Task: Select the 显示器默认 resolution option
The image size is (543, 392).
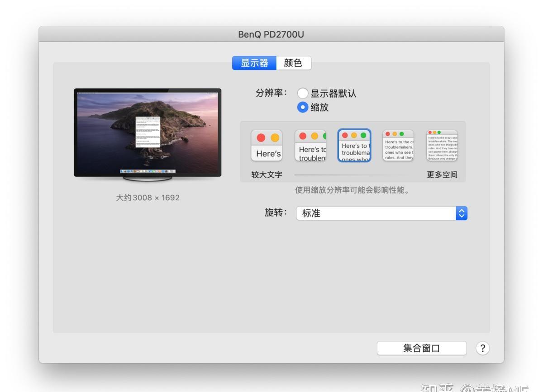Action: click(x=303, y=94)
